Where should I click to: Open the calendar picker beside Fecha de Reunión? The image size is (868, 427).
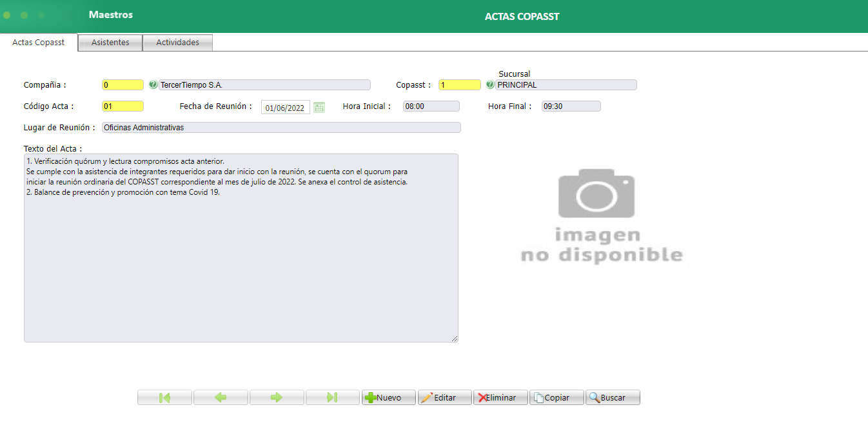(x=319, y=107)
